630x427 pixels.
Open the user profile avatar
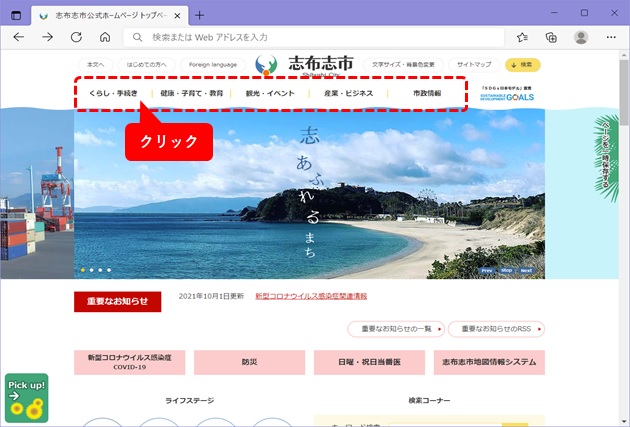pyautogui.click(x=581, y=37)
